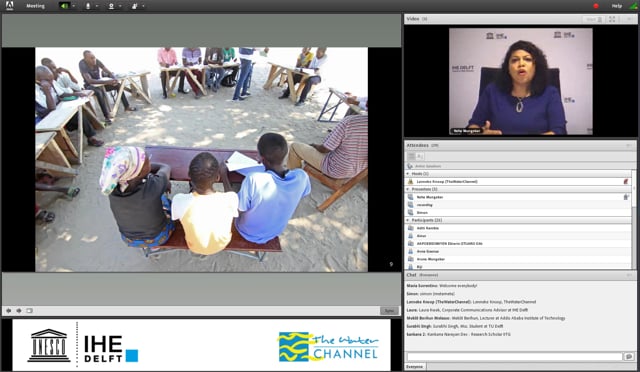Collapse the Presenters group
The height and width of the screenshot is (372, 640).
point(408,189)
